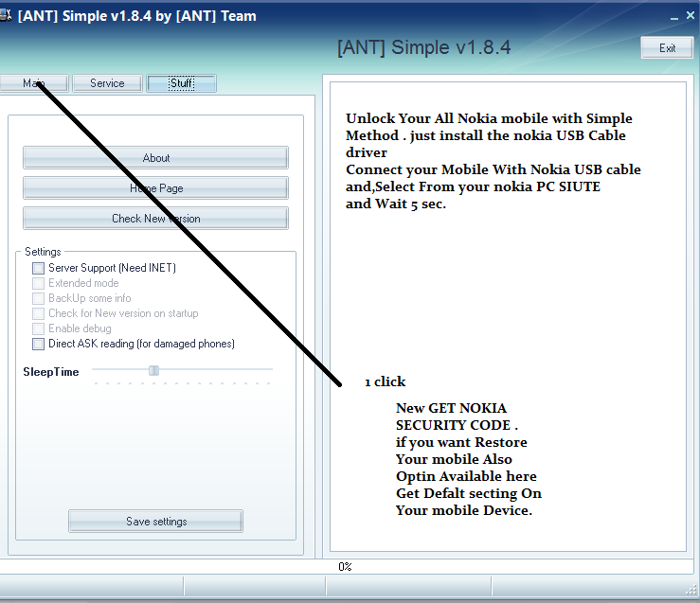Click the About button

click(x=155, y=158)
